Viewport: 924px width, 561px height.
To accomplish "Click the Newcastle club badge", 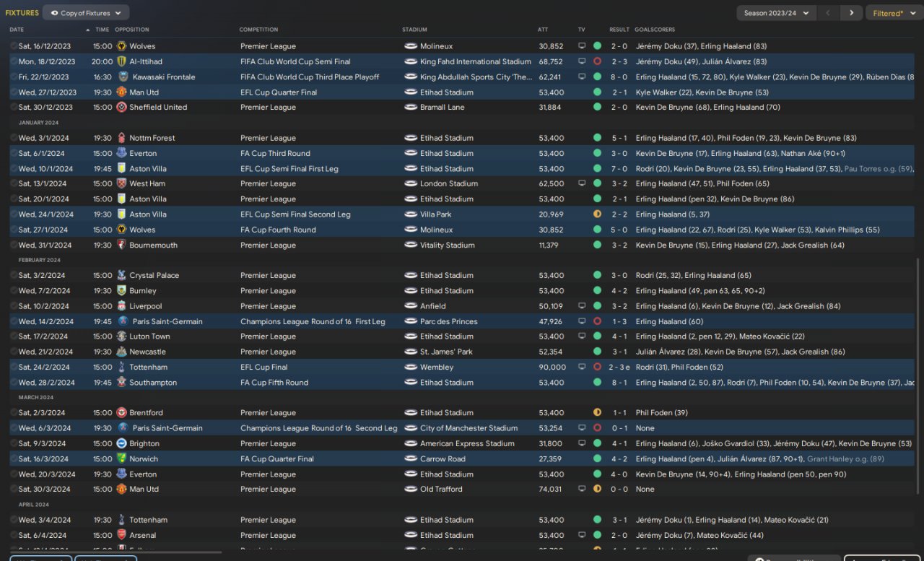I will pyautogui.click(x=121, y=352).
